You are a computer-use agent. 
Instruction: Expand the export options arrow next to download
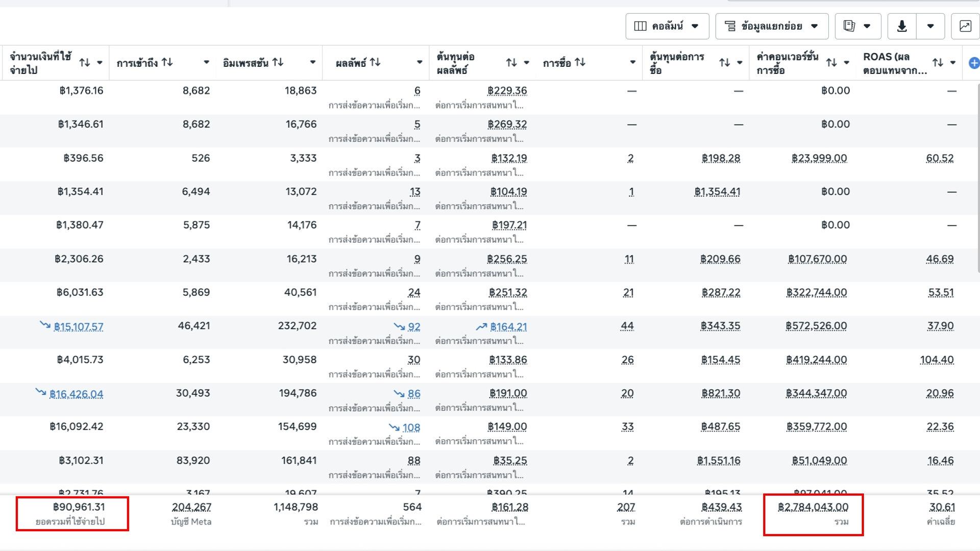coord(930,26)
